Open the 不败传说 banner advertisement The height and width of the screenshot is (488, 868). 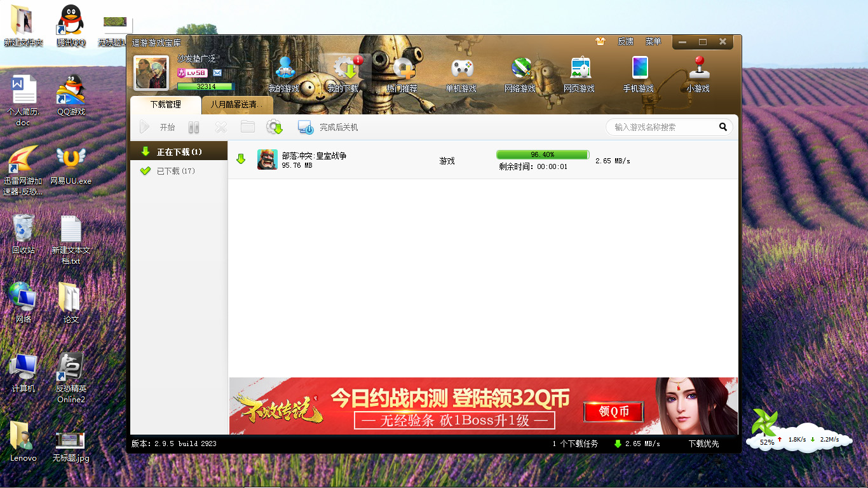[x=484, y=406]
